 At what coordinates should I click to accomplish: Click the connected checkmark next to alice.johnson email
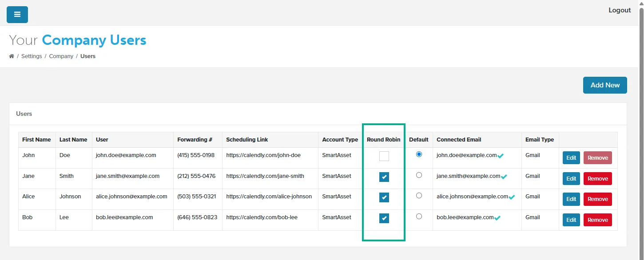click(512, 197)
